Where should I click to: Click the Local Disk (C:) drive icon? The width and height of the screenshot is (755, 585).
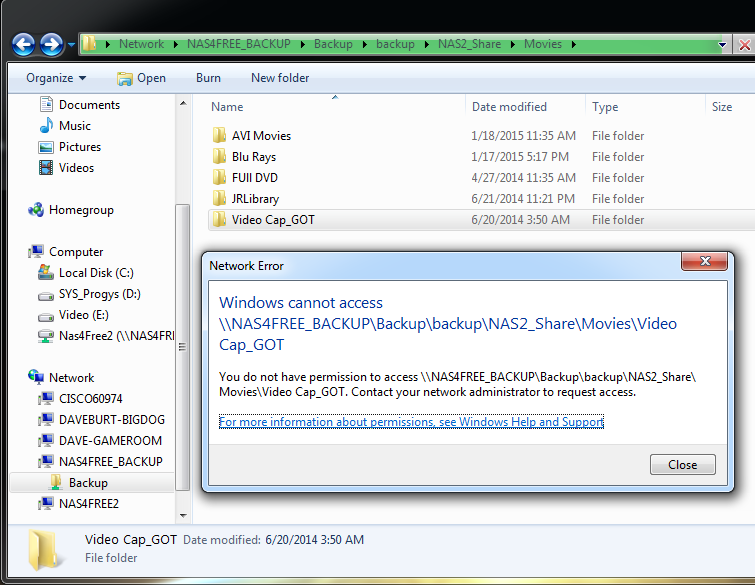click(x=46, y=273)
